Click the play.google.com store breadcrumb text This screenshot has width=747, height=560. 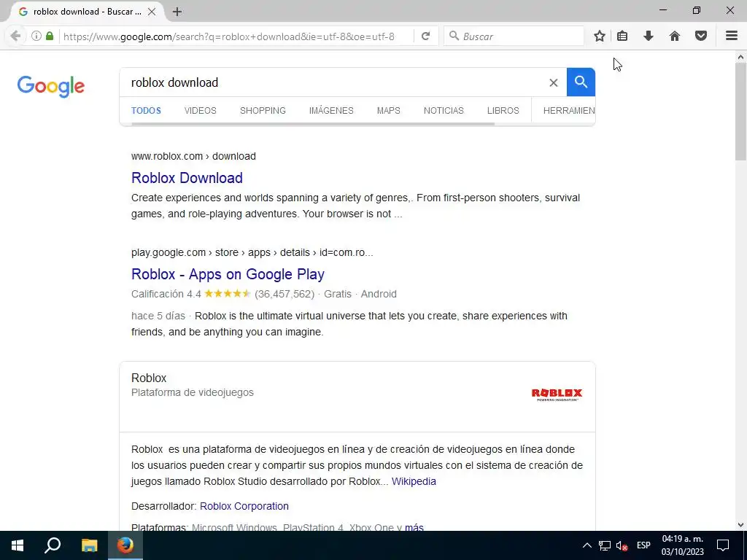click(252, 252)
